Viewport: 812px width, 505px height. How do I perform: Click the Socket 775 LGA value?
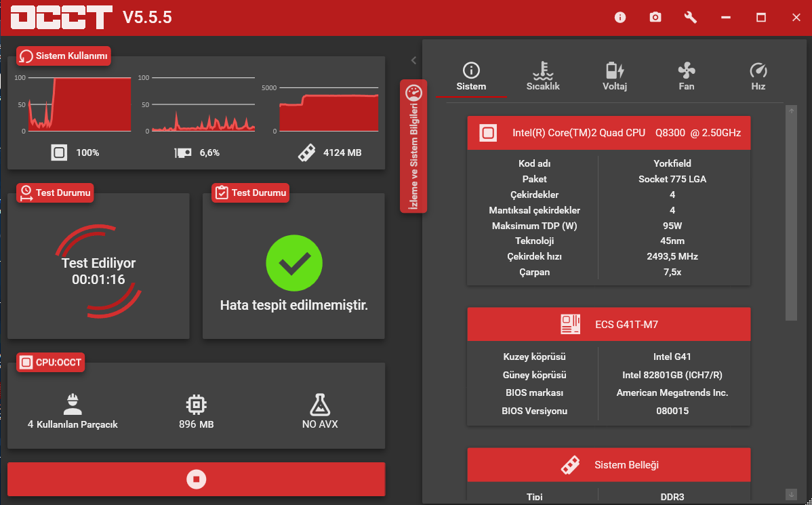672,179
